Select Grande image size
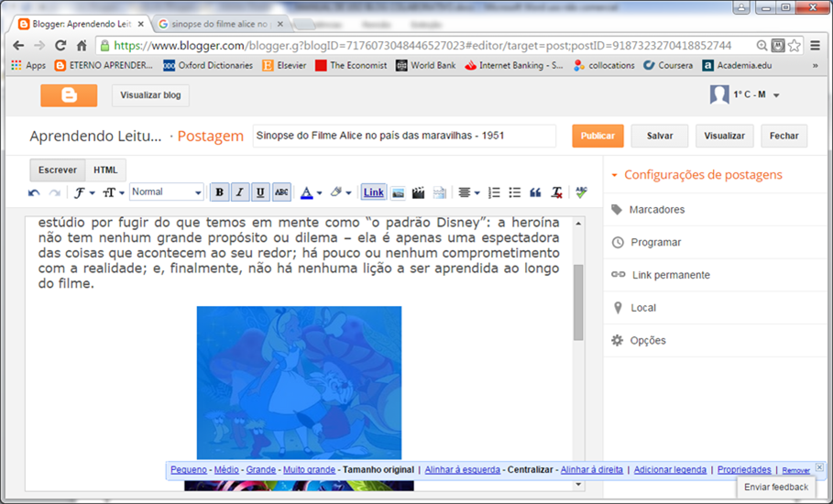 click(x=261, y=470)
